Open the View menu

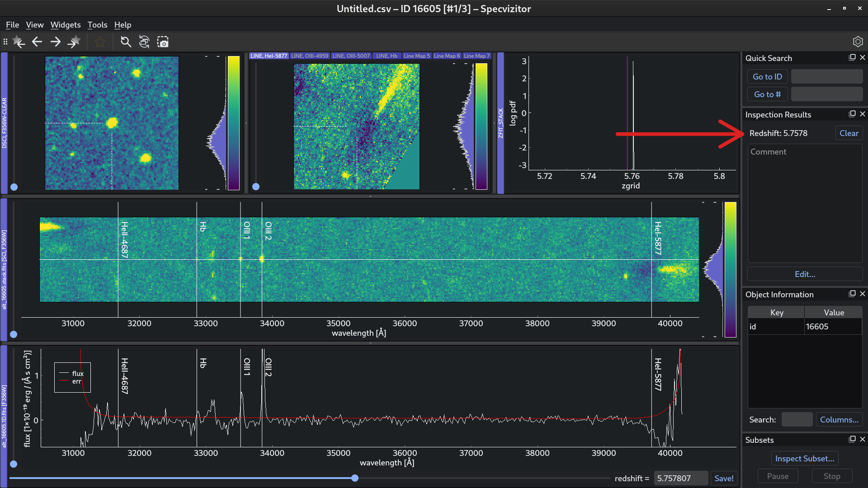(35, 25)
